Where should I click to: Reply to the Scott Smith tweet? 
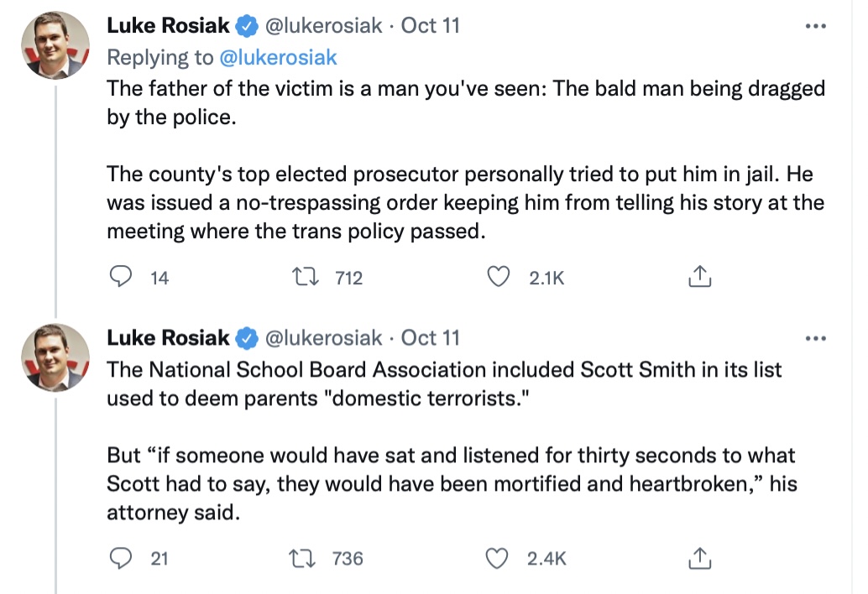[x=123, y=557]
